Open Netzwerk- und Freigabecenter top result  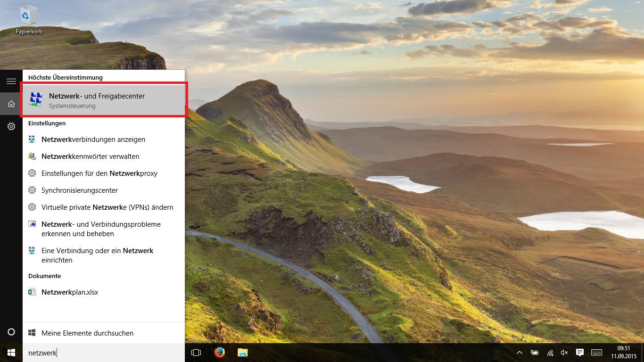tap(104, 100)
